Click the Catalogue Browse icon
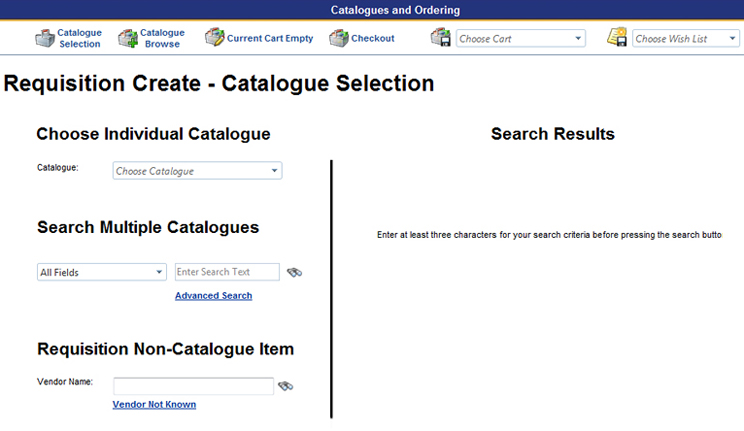Image resolution: width=744 pixels, height=431 pixels. (x=127, y=39)
